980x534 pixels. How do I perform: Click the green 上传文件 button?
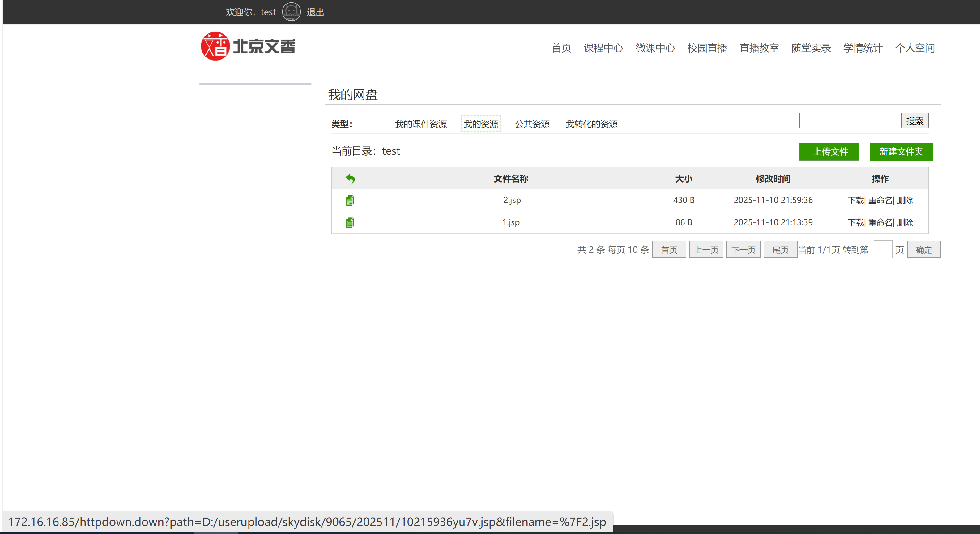click(x=829, y=152)
